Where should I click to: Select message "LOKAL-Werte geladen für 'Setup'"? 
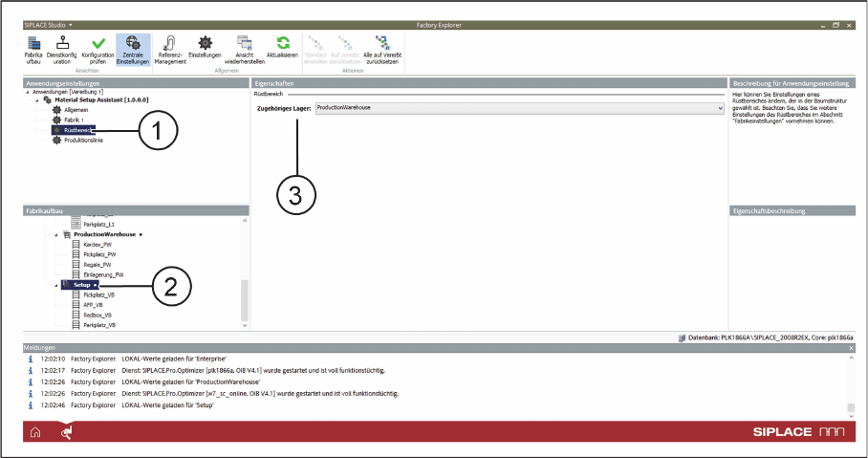click(x=167, y=405)
